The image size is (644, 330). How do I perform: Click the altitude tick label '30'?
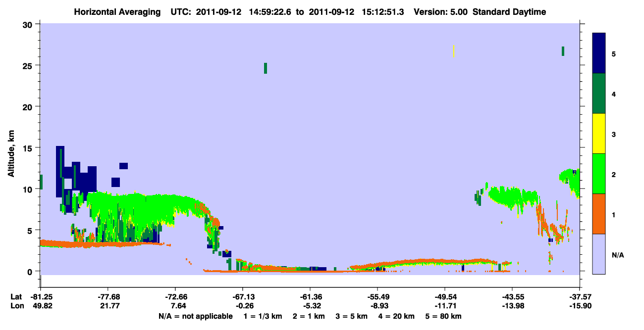(x=28, y=24)
